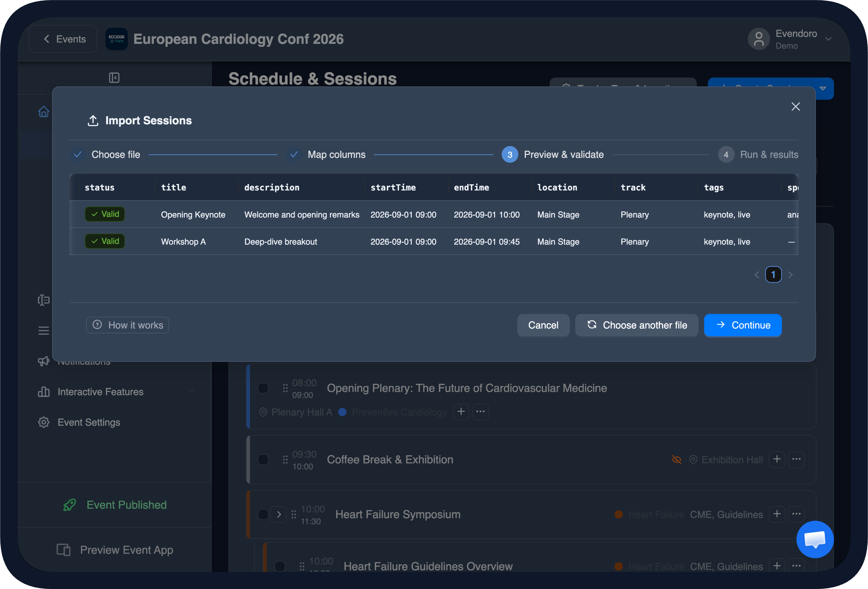Open more options for Heart Failure Symposium

tap(796, 514)
